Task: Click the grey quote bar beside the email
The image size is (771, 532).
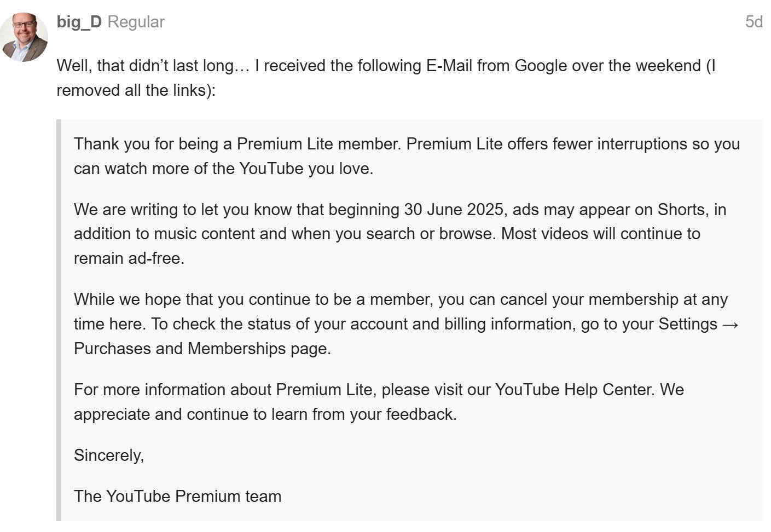Action: (59, 320)
